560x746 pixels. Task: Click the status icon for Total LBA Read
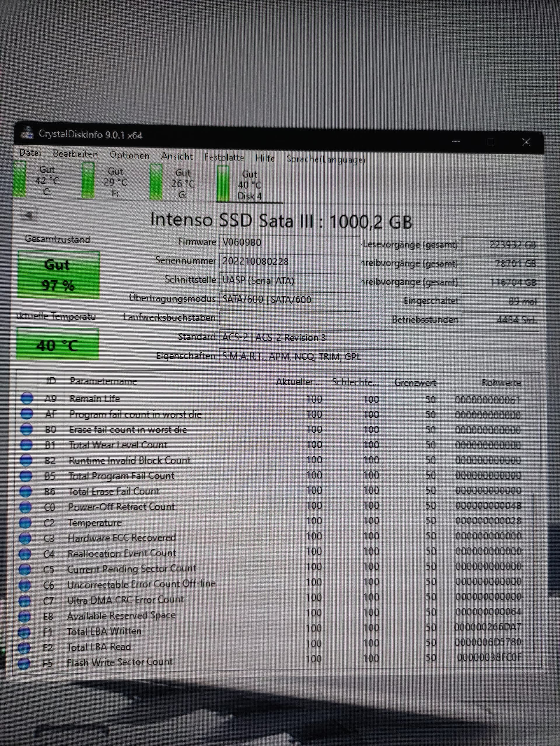pyautogui.click(x=24, y=647)
